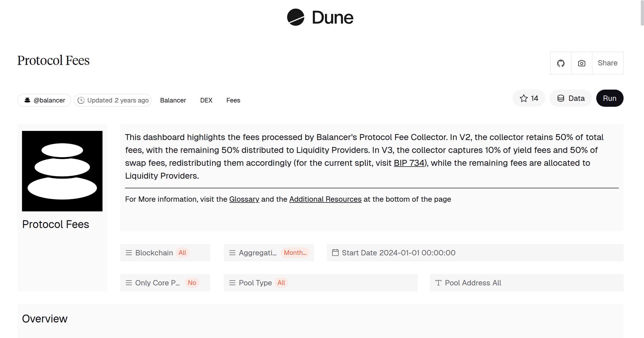Open the GitHub repository icon
The width and height of the screenshot is (644, 338).
561,63
